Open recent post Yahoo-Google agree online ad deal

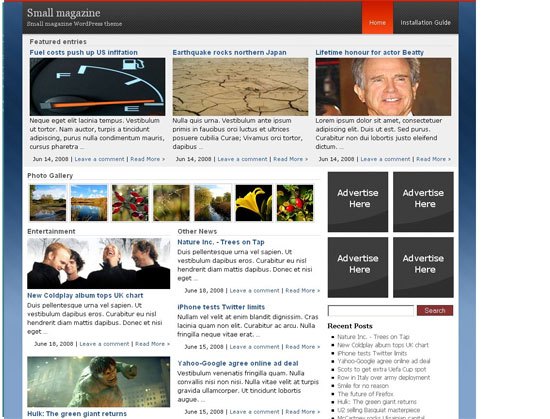384,361
